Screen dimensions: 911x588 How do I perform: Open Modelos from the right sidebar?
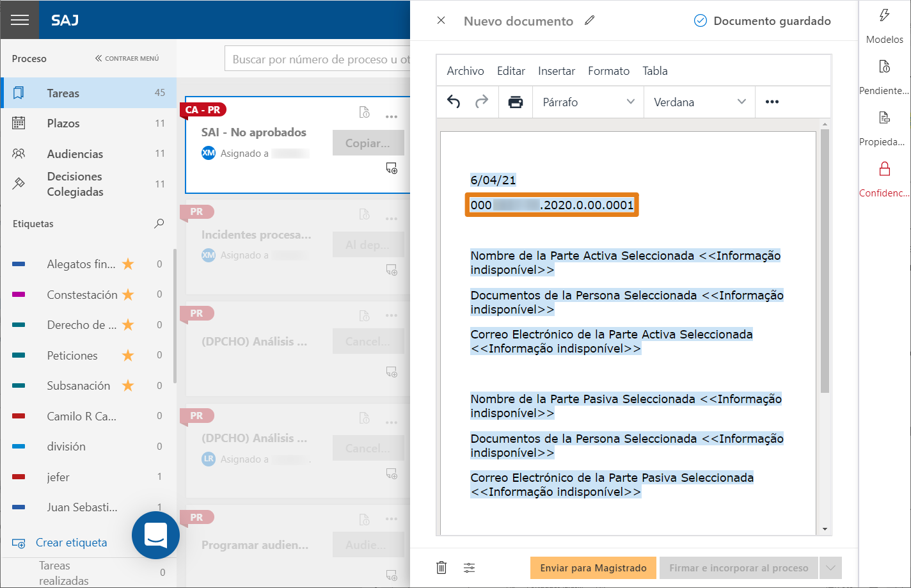[x=885, y=26]
